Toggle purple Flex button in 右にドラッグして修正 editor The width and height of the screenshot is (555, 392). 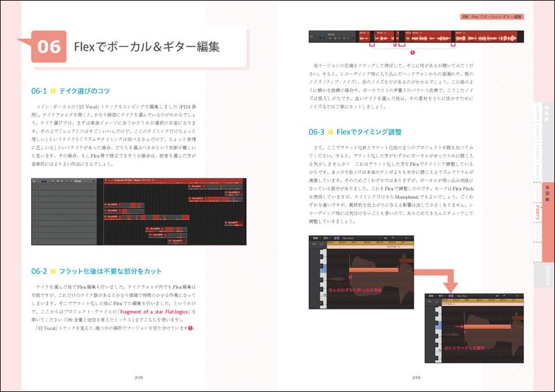pyautogui.click(x=451, y=296)
